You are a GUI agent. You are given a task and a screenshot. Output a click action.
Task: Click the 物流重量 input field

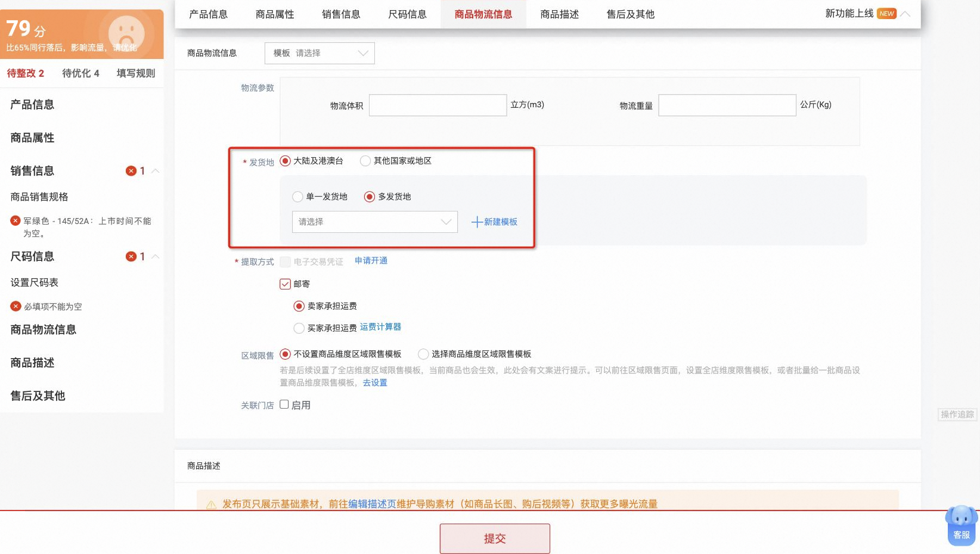click(x=727, y=105)
